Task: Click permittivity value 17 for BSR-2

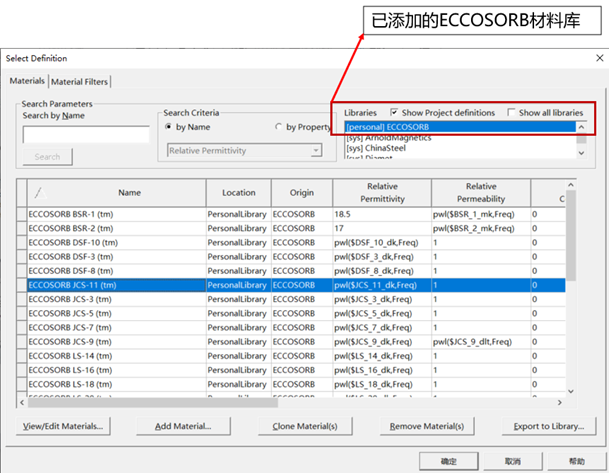Action: point(382,228)
